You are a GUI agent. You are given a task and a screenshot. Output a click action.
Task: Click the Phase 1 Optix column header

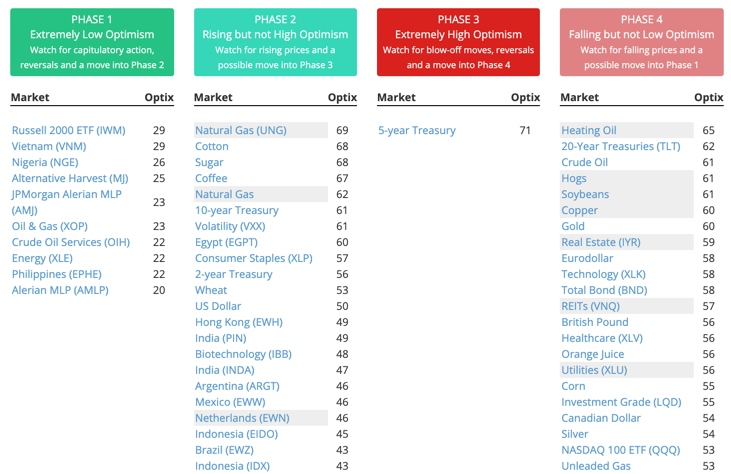(x=159, y=98)
